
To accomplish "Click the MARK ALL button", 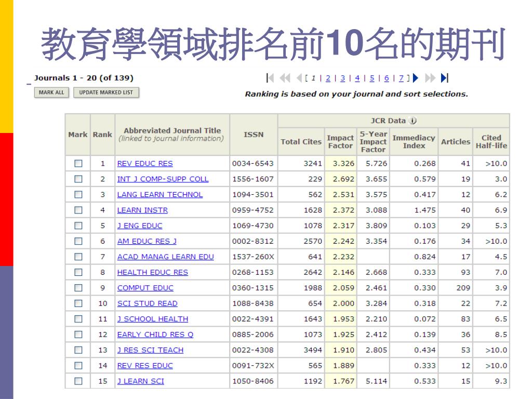I will pyautogui.click(x=51, y=92).
